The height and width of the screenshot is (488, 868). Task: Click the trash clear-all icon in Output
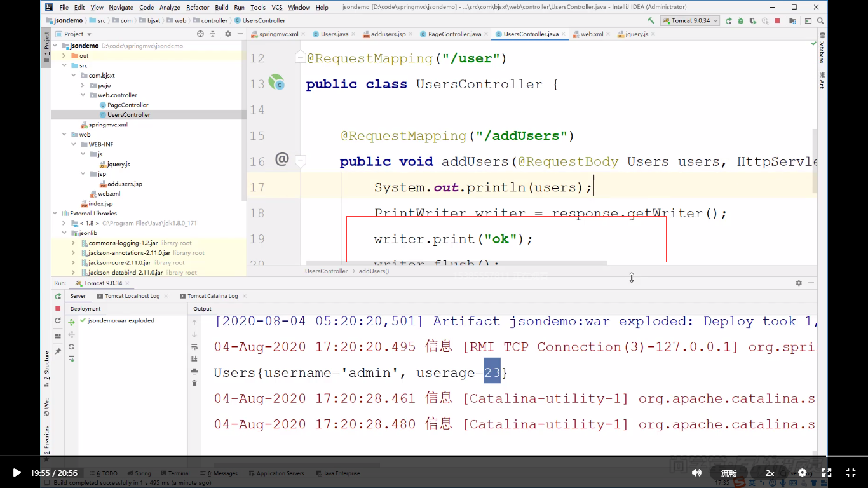point(194,383)
